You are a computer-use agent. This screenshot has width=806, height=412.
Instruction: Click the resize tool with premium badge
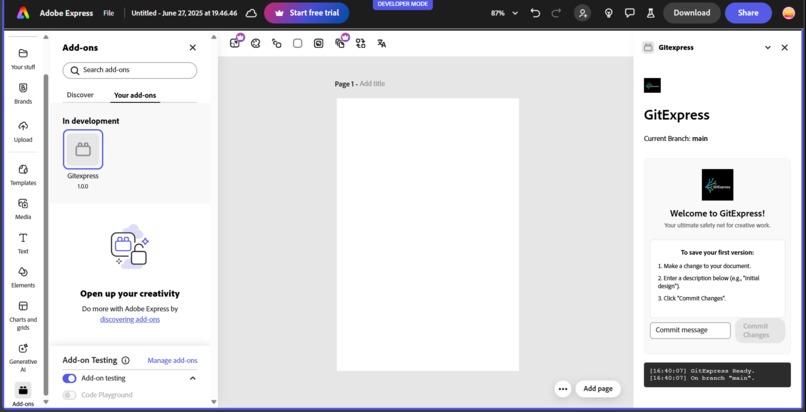click(235, 44)
